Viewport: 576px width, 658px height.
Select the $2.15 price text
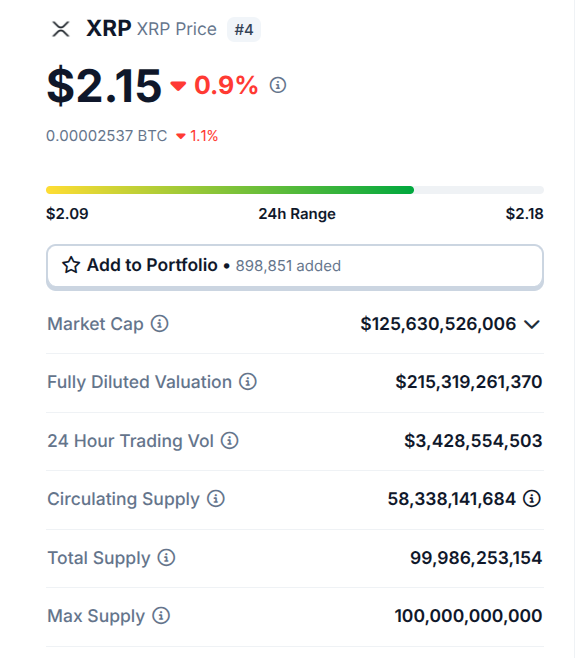tap(104, 86)
